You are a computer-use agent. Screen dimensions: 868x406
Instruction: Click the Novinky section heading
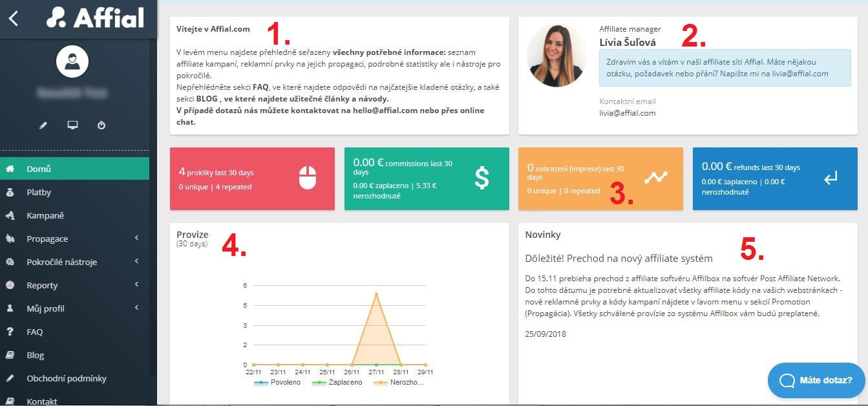(x=543, y=235)
